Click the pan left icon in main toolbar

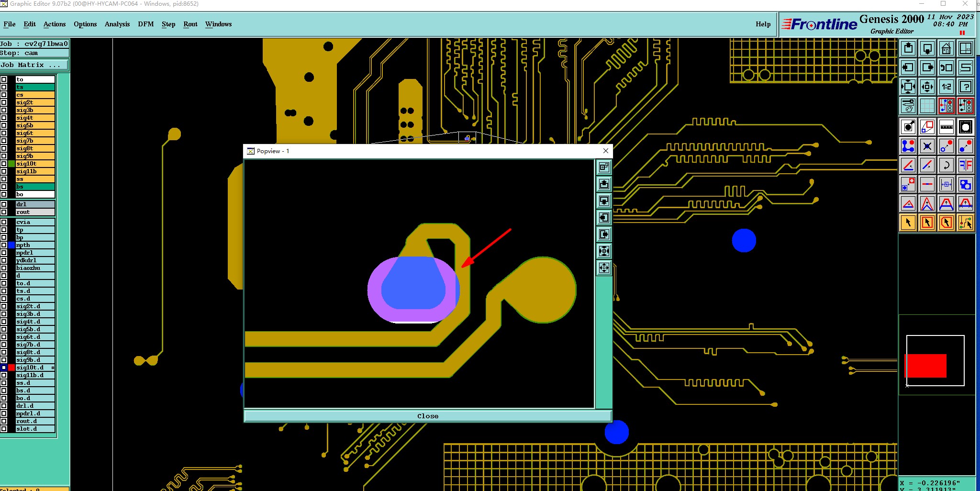pos(908,67)
